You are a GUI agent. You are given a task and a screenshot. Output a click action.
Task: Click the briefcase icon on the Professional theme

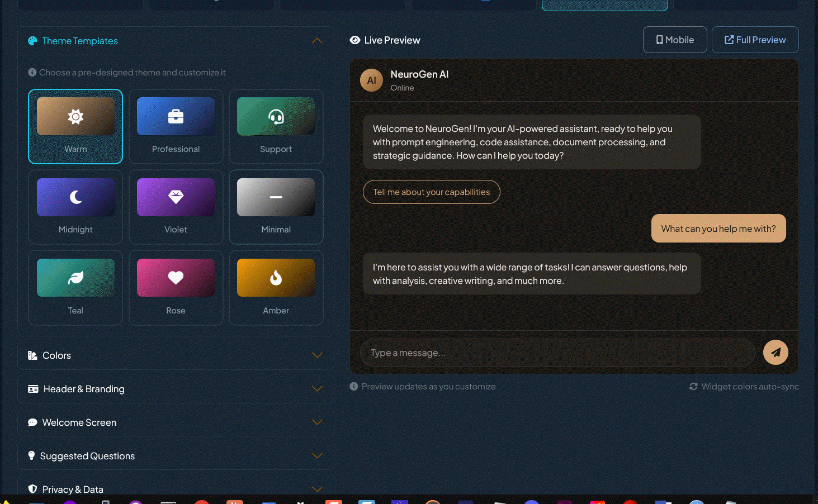pyautogui.click(x=176, y=116)
